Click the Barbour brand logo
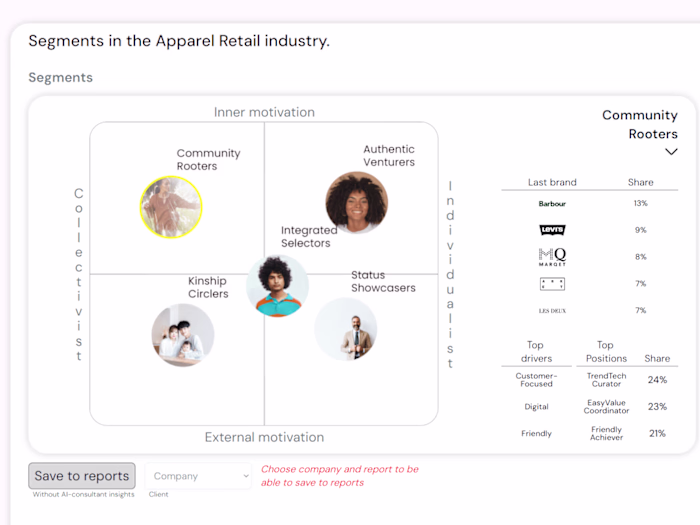Image resolution: width=700 pixels, height=525 pixels. tap(552, 203)
